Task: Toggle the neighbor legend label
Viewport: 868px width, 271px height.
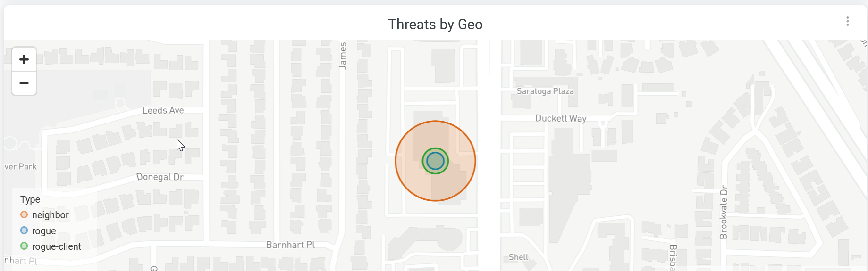Action: [x=50, y=215]
